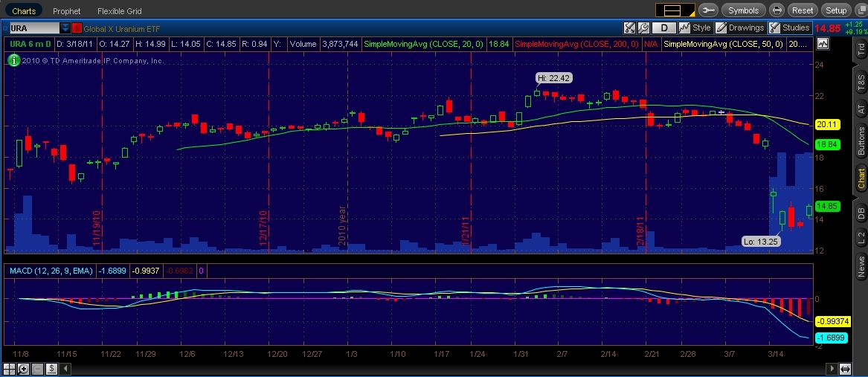Open the chart grid layout selector
This screenshot has width=868, height=377.
(675, 10)
